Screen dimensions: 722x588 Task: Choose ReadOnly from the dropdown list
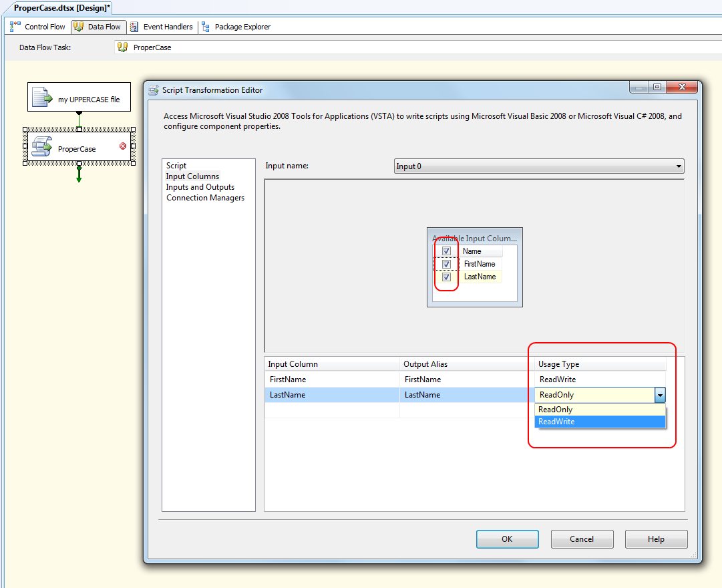pyautogui.click(x=600, y=409)
